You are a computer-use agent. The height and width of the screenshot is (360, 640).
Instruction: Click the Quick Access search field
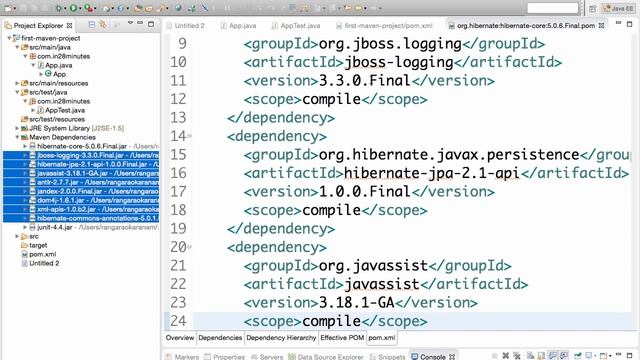click(553, 8)
